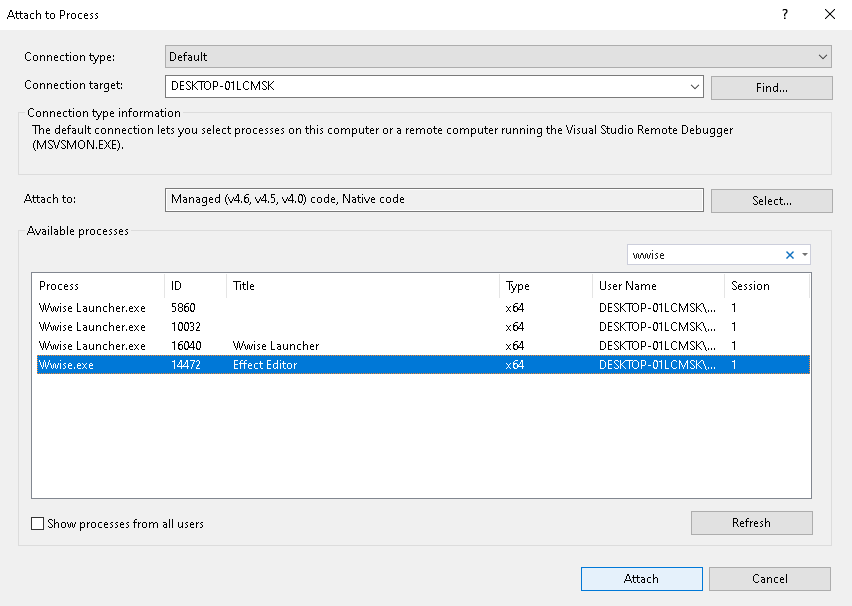Click the Attach to code types field
This screenshot has height=606, width=852.
coord(434,199)
